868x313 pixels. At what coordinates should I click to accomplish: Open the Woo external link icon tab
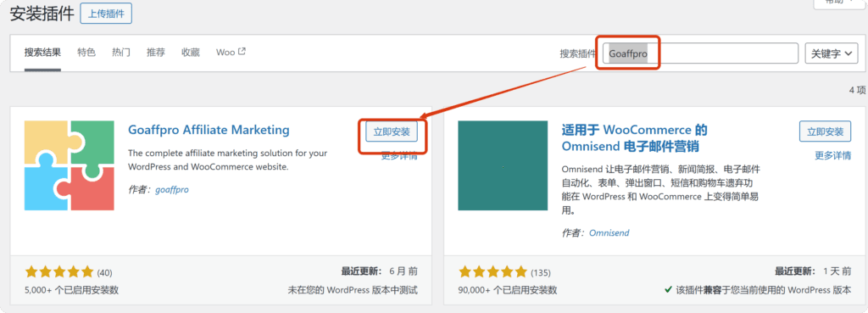point(242,52)
